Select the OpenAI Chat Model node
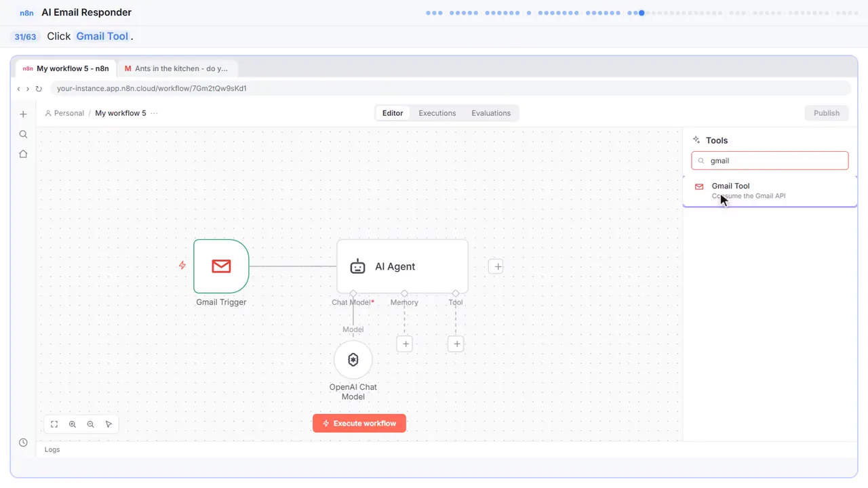The height and width of the screenshot is (488, 868). (353, 360)
